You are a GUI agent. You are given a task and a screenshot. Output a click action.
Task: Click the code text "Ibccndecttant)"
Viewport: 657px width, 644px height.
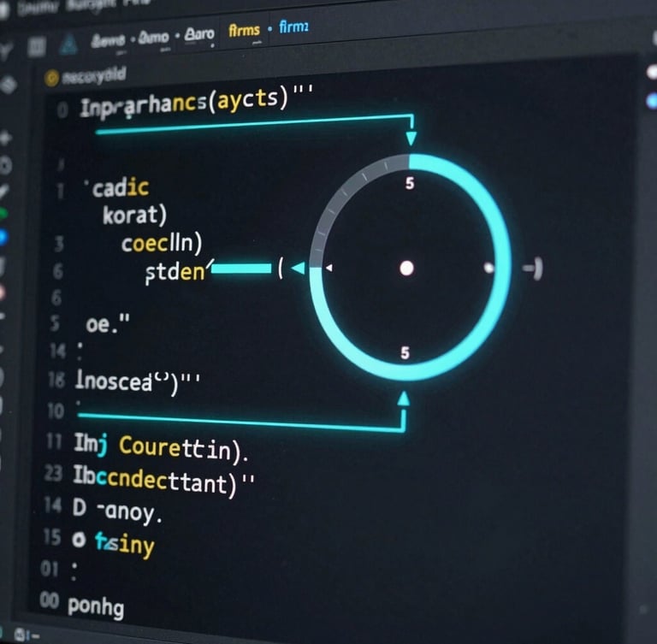pos(156,480)
